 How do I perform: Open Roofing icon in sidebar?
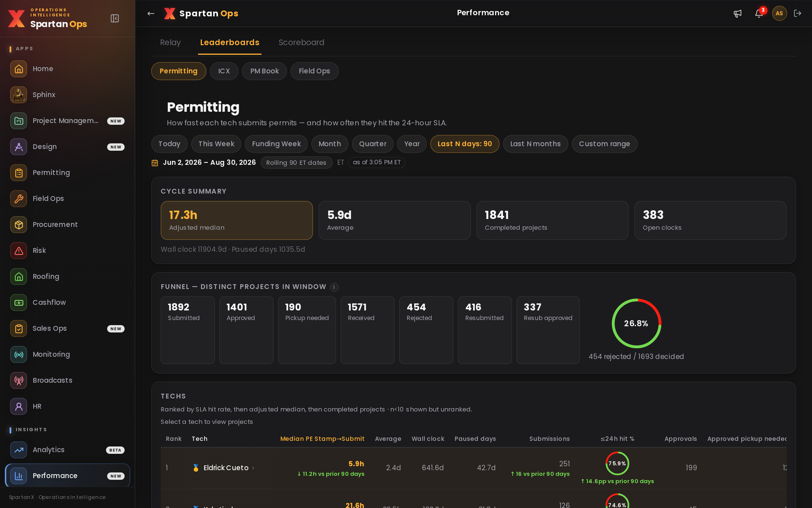click(18, 277)
